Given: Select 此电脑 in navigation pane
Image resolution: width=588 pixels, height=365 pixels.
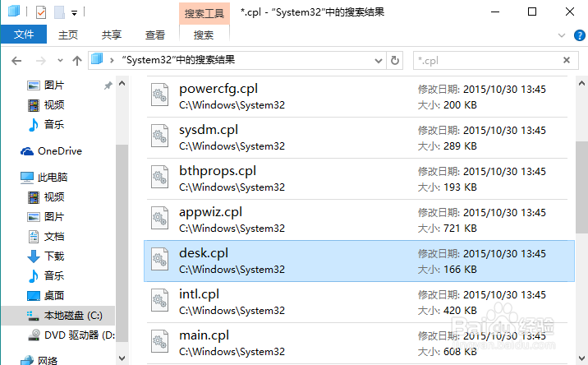Looking at the screenshot, I should (x=44, y=177).
